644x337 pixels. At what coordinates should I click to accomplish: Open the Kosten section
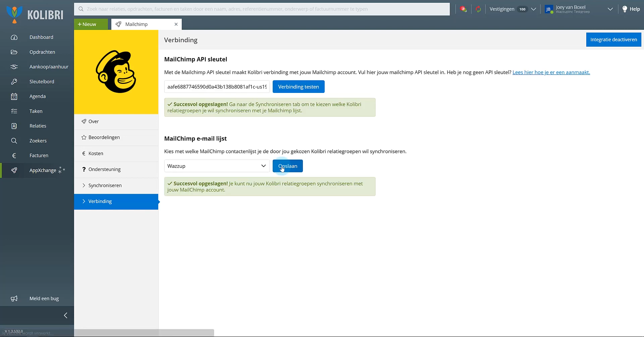tap(116, 154)
